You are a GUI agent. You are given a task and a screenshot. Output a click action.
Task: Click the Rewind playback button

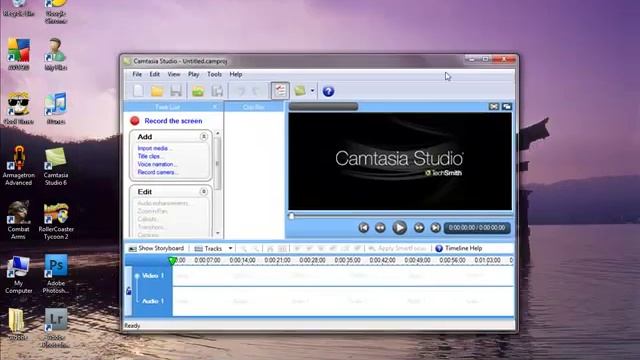(380, 228)
